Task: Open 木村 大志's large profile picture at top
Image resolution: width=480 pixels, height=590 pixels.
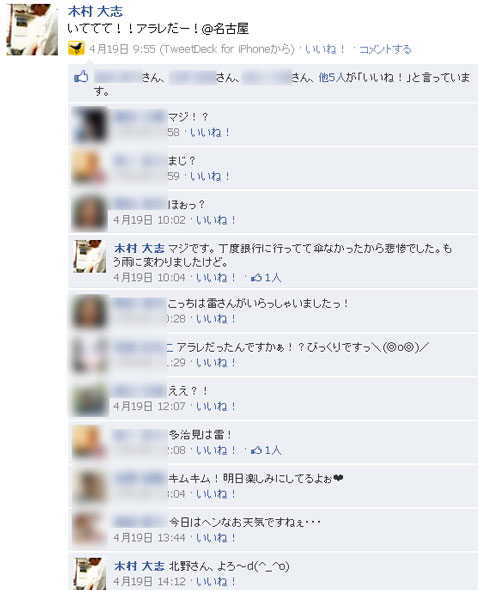Action: [x=32, y=29]
